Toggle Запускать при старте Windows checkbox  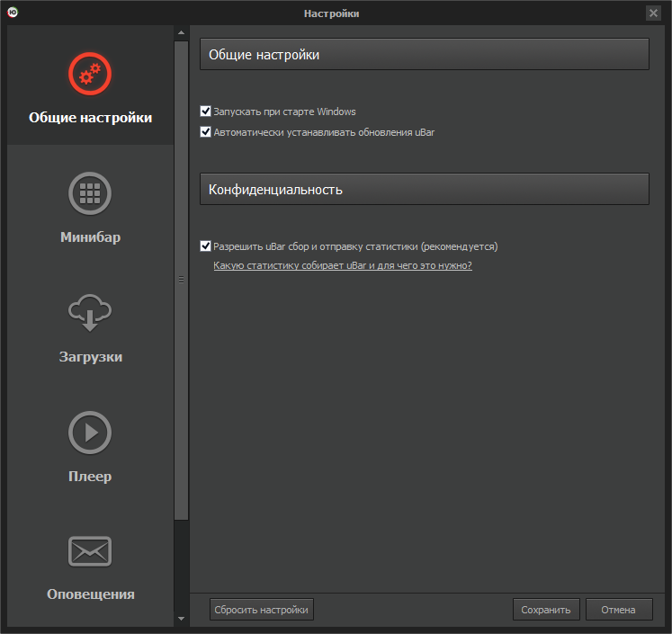click(205, 112)
